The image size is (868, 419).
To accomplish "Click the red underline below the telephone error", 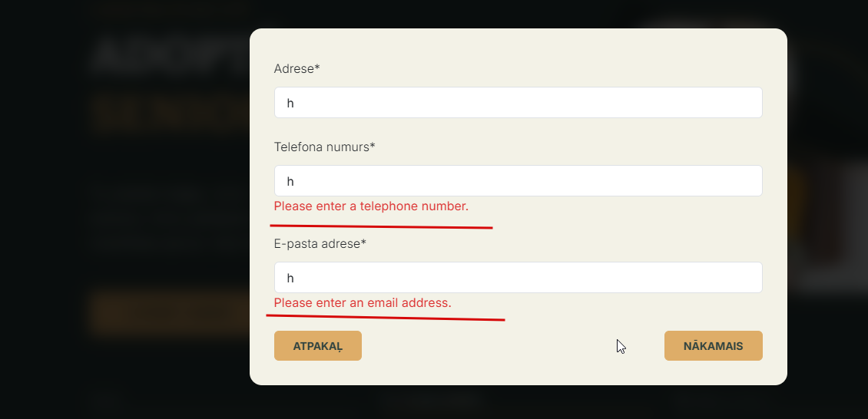I will coord(381,226).
